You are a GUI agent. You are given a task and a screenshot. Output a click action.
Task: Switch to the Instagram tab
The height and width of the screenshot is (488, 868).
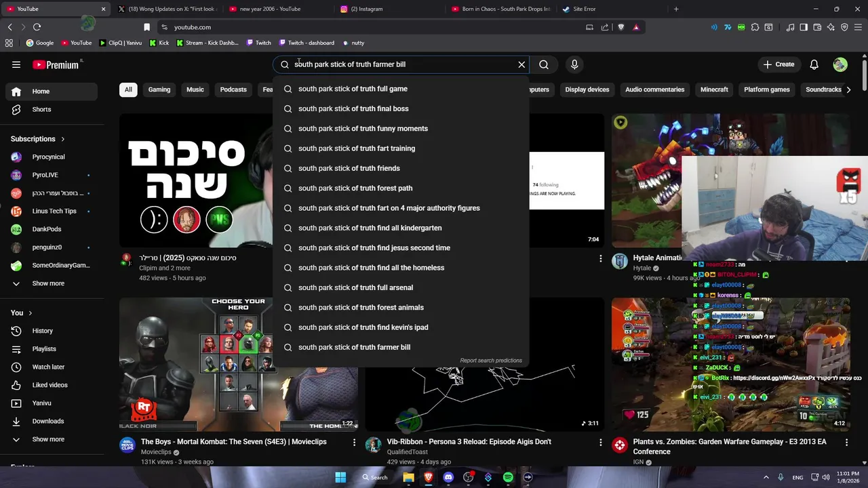[x=388, y=9]
